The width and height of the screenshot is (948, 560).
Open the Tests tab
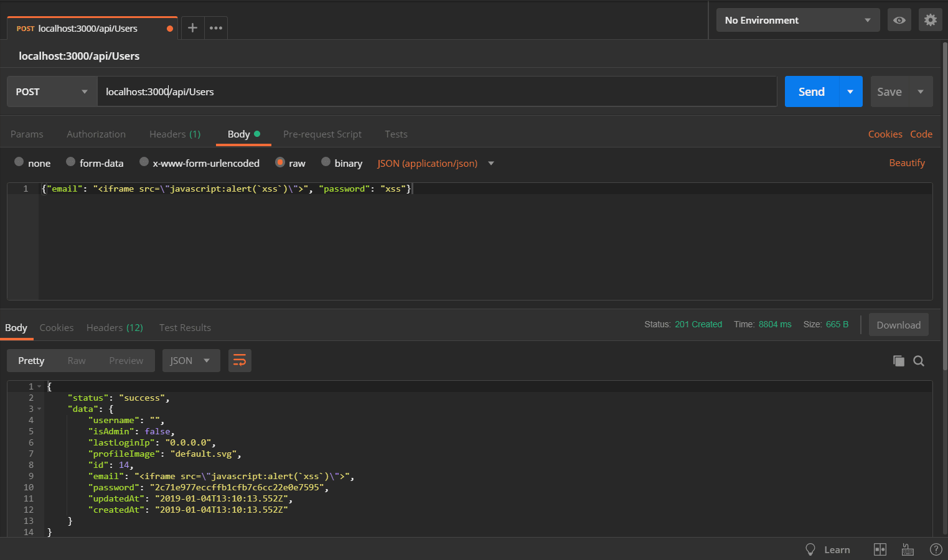(x=396, y=134)
